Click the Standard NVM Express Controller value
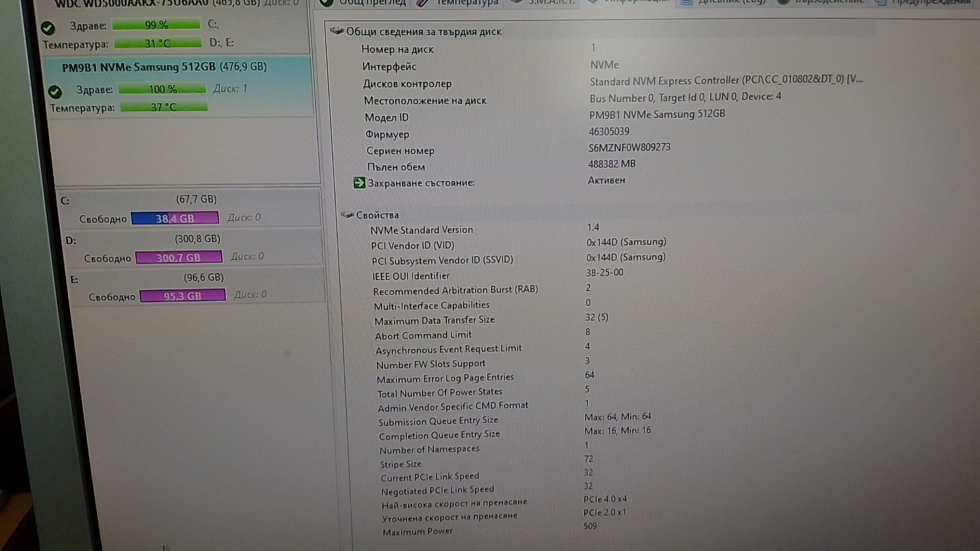 click(726, 81)
